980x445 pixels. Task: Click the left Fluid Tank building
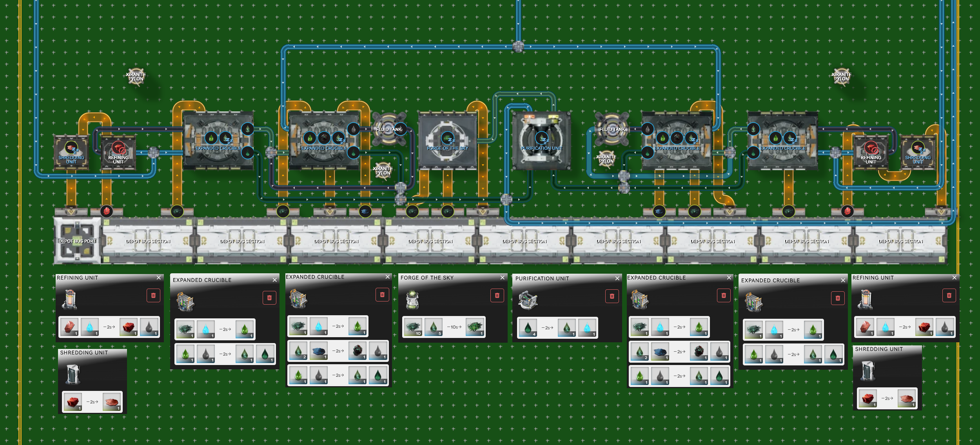pos(389,129)
